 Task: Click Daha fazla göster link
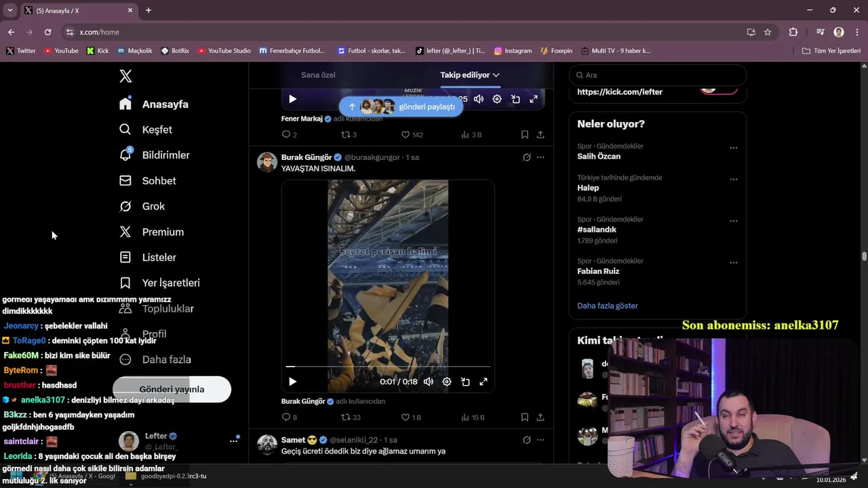tap(608, 306)
